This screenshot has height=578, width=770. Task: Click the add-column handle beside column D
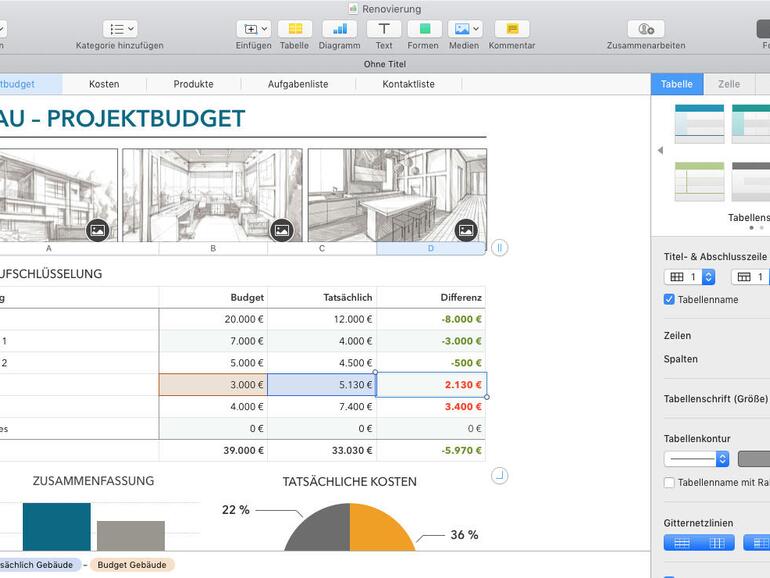pyautogui.click(x=500, y=248)
